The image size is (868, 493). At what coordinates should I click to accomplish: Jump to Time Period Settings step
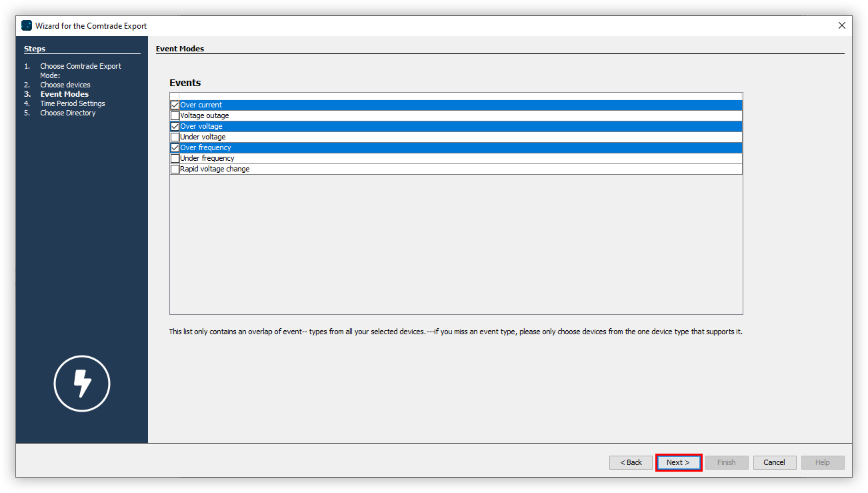72,103
